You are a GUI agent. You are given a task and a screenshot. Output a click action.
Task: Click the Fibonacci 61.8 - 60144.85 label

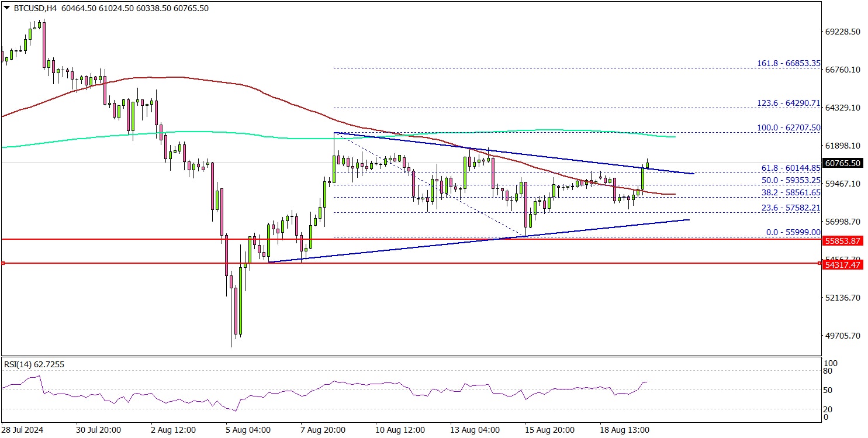790,168
